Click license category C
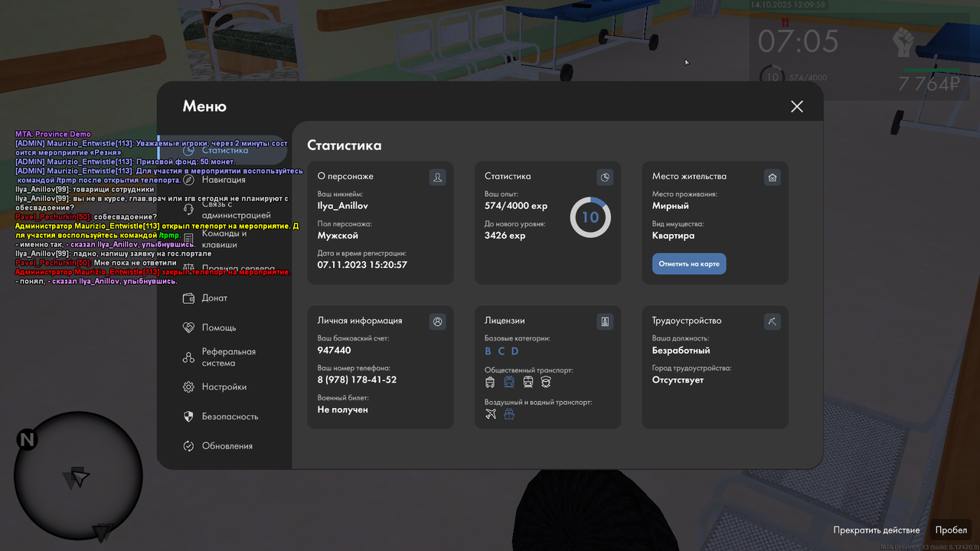980x551 pixels. (501, 351)
